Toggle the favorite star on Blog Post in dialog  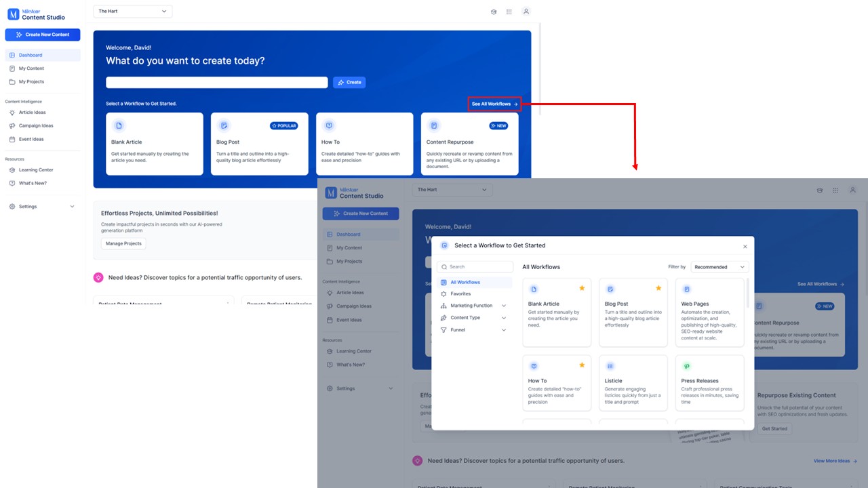(658, 288)
